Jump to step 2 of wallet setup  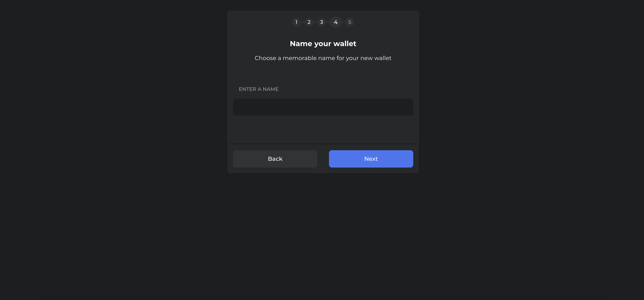tap(309, 22)
